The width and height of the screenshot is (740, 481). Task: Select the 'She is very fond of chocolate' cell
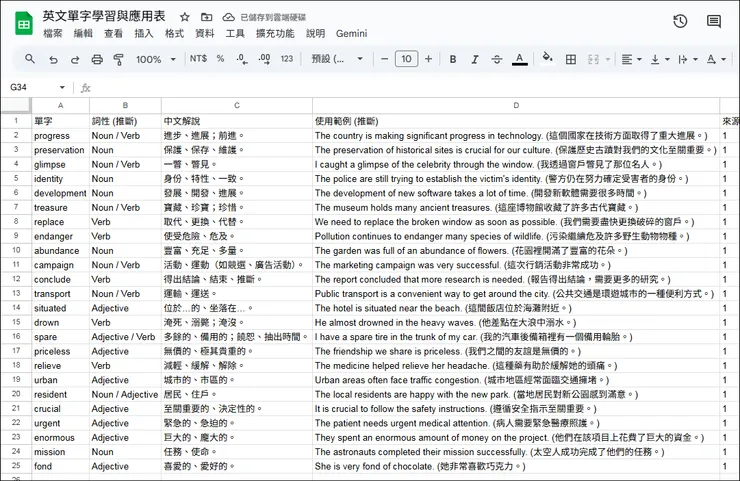516,466
